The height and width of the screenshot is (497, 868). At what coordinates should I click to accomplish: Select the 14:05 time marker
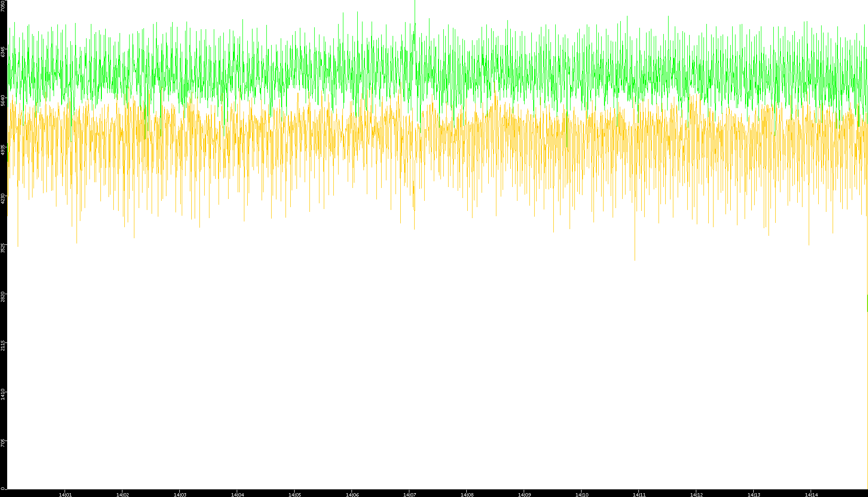coord(295,495)
